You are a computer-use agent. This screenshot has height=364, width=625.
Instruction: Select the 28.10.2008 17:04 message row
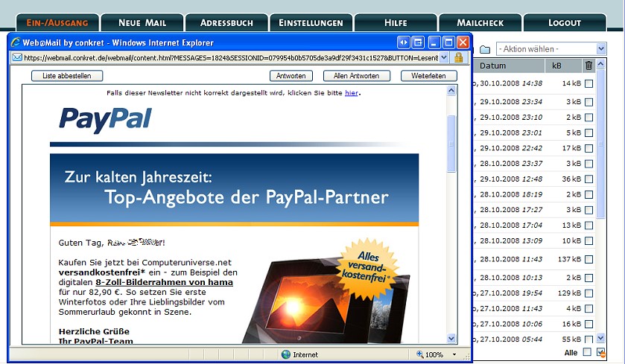[534, 226]
